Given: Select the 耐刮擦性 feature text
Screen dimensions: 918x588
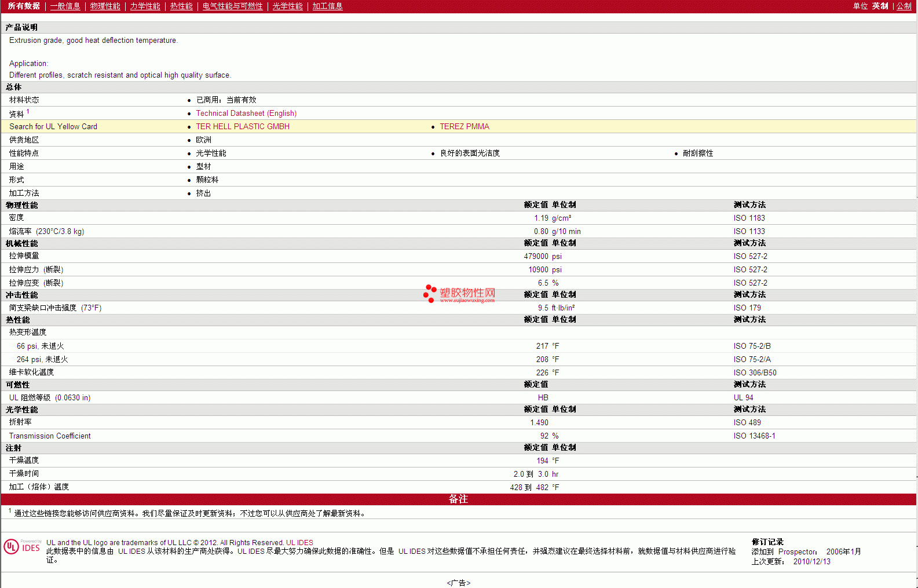Looking at the screenshot, I should [x=698, y=153].
